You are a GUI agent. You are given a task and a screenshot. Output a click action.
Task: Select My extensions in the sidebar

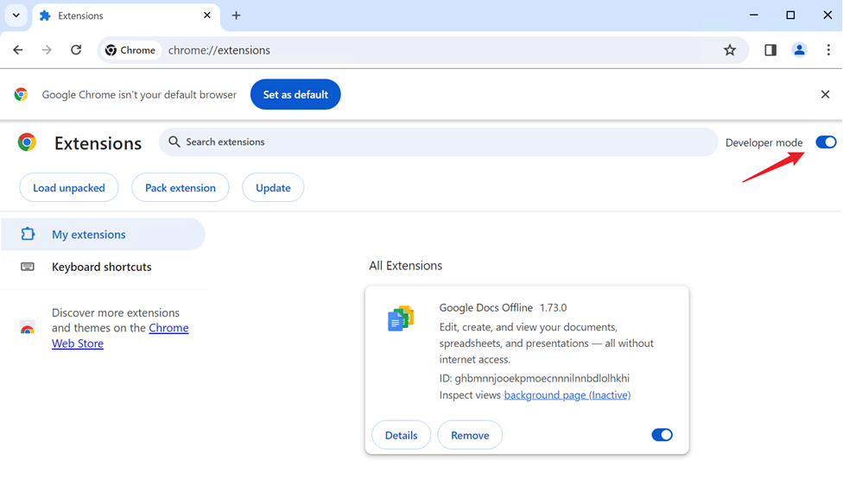(90, 233)
